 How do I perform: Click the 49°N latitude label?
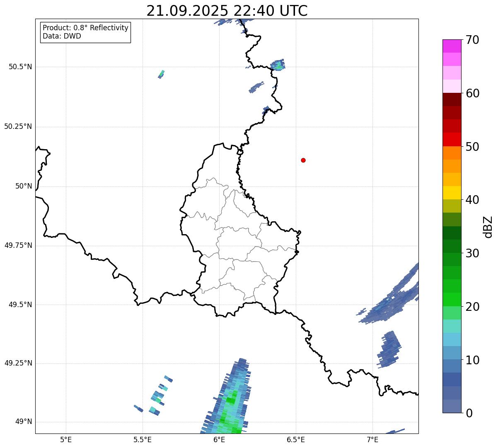coord(24,422)
